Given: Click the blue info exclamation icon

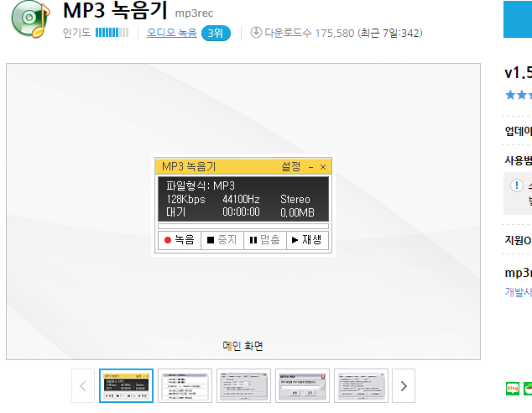Looking at the screenshot, I should [x=517, y=186].
